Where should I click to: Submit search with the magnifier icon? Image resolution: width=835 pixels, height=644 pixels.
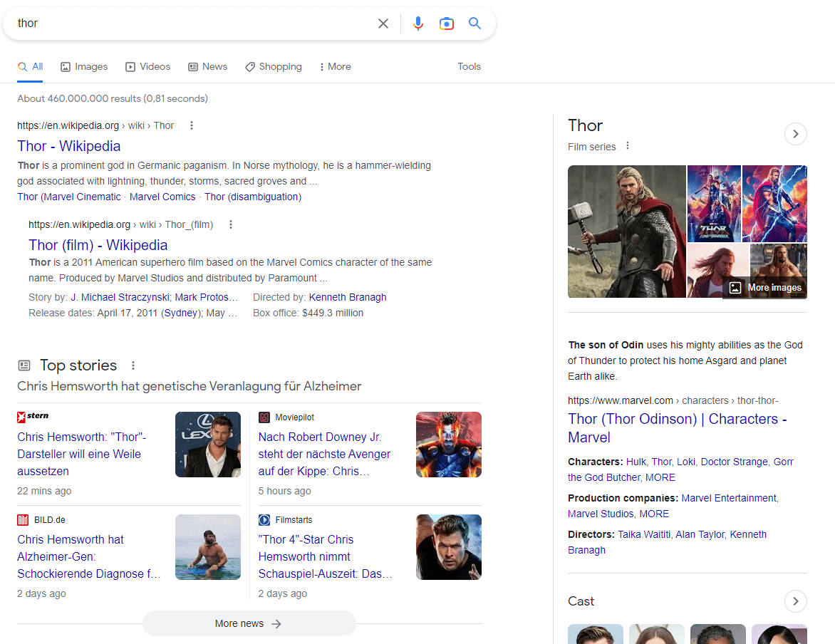coord(474,24)
